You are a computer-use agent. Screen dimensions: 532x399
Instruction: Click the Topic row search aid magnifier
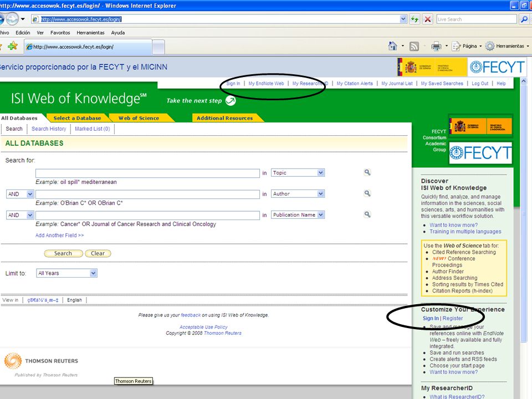[x=367, y=172]
